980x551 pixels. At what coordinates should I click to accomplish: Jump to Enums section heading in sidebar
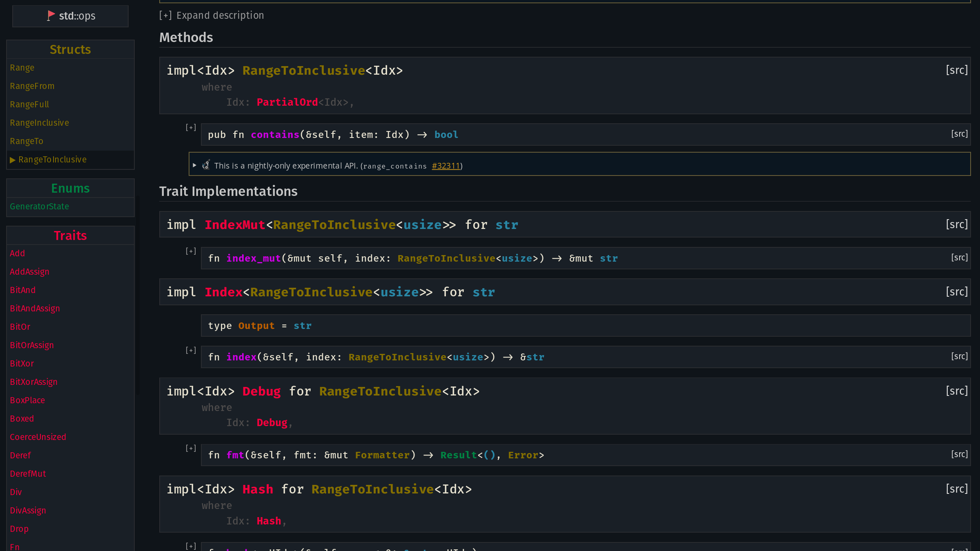click(x=70, y=188)
